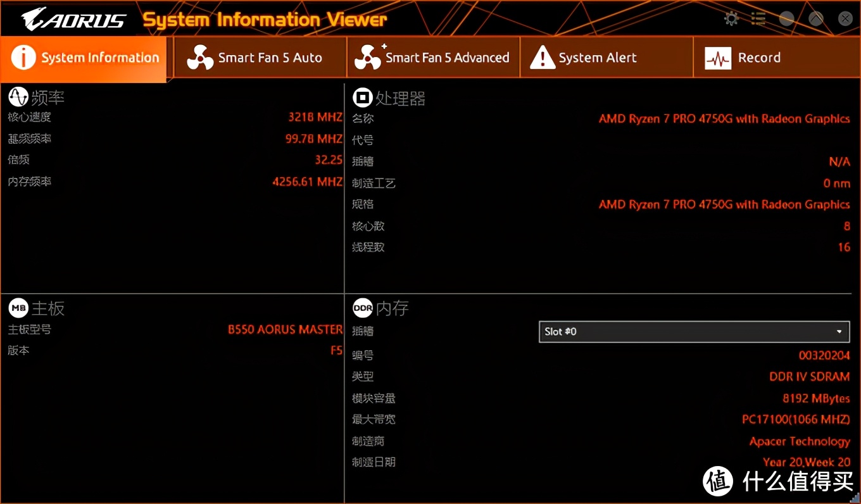The image size is (861, 504).
Task: Click the processor name value in 名称 row
Action: (x=724, y=118)
